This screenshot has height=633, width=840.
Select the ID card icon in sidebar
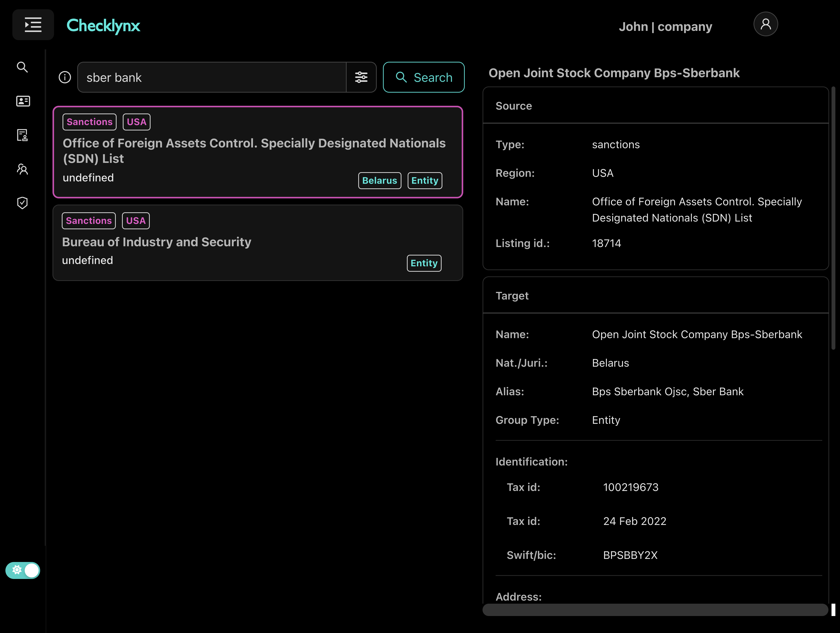click(22, 101)
